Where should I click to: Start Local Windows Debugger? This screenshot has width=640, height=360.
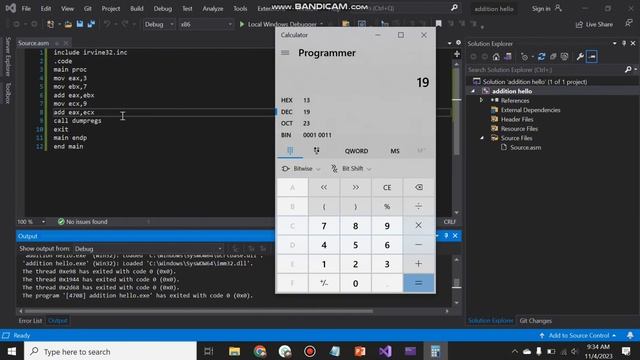click(278, 24)
